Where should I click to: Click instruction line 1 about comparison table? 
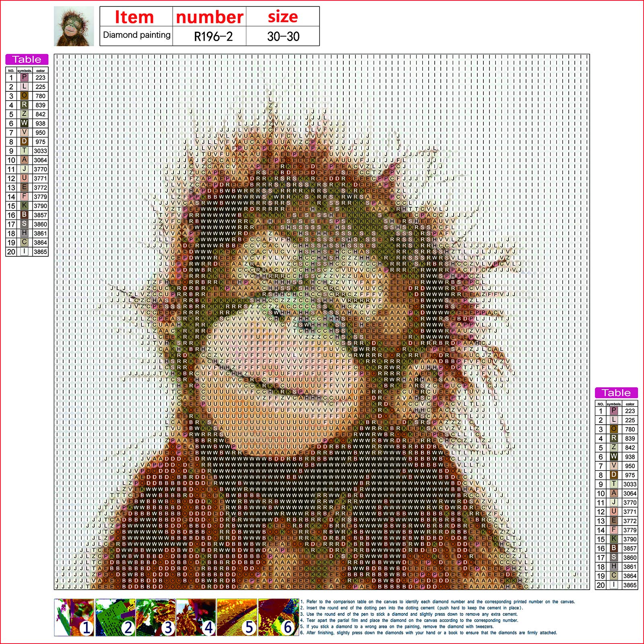click(x=438, y=602)
